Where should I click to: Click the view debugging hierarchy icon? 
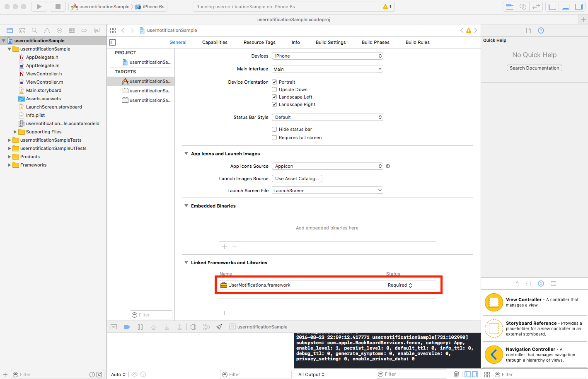point(193,327)
